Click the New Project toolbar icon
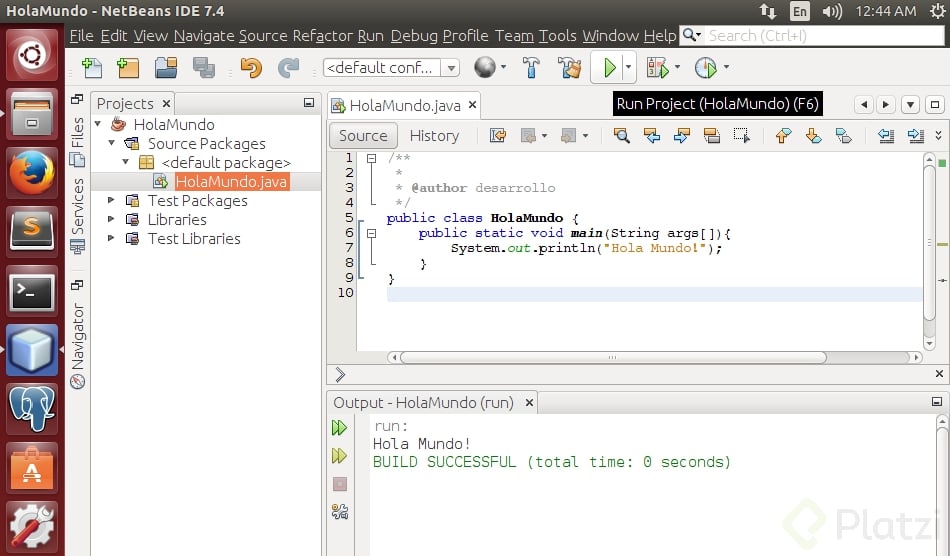Image resolution: width=950 pixels, height=556 pixels. pos(128,67)
